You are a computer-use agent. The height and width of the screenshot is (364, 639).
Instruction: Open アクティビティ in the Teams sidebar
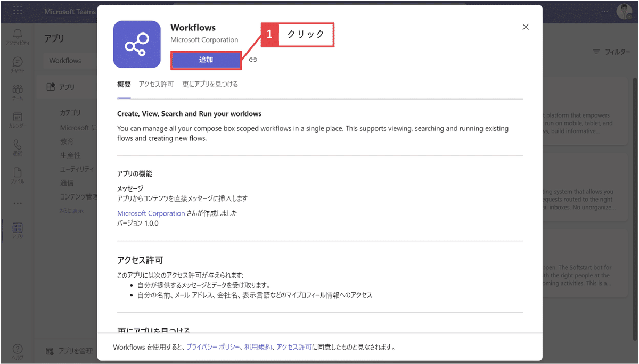(x=18, y=37)
